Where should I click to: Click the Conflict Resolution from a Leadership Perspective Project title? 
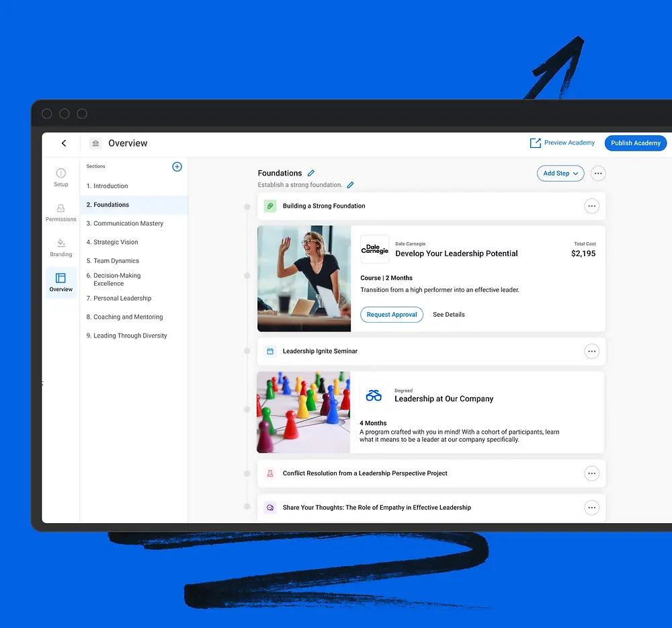point(365,473)
